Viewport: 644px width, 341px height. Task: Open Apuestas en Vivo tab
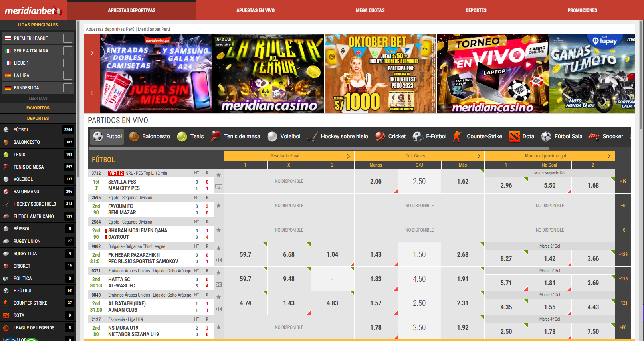(256, 10)
